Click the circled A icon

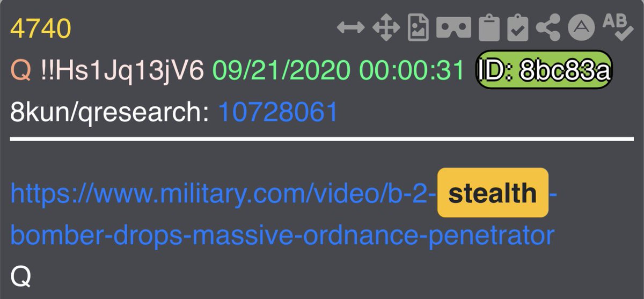tap(581, 28)
